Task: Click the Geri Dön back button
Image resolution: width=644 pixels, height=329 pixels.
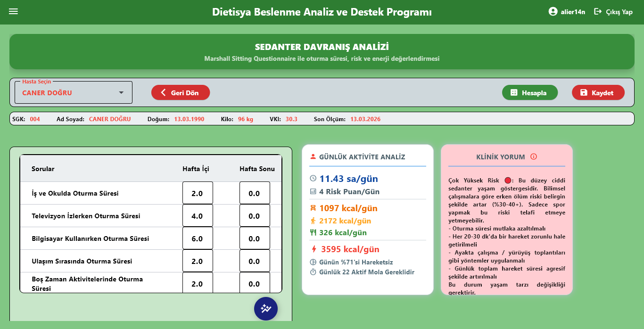Action: (x=181, y=92)
